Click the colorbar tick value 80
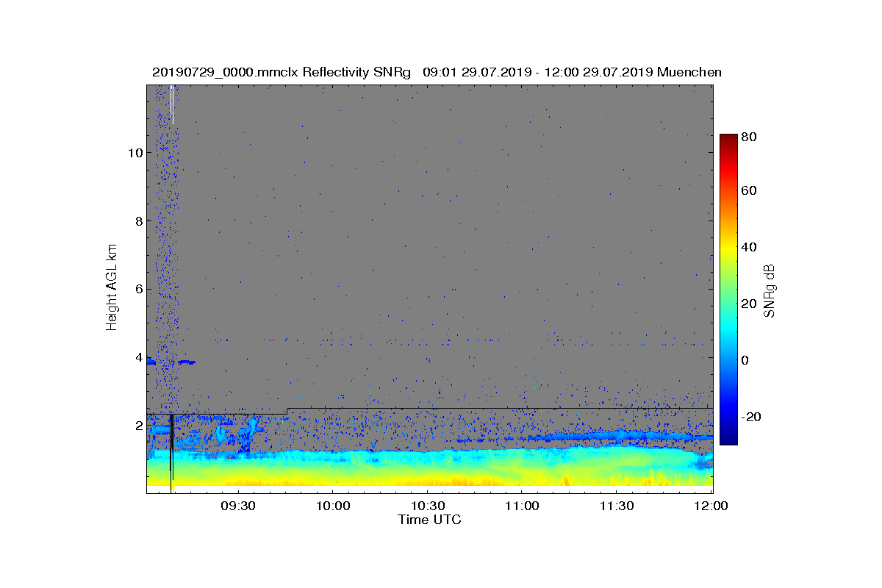This screenshot has height=588, width=882. tap(750, 136)
